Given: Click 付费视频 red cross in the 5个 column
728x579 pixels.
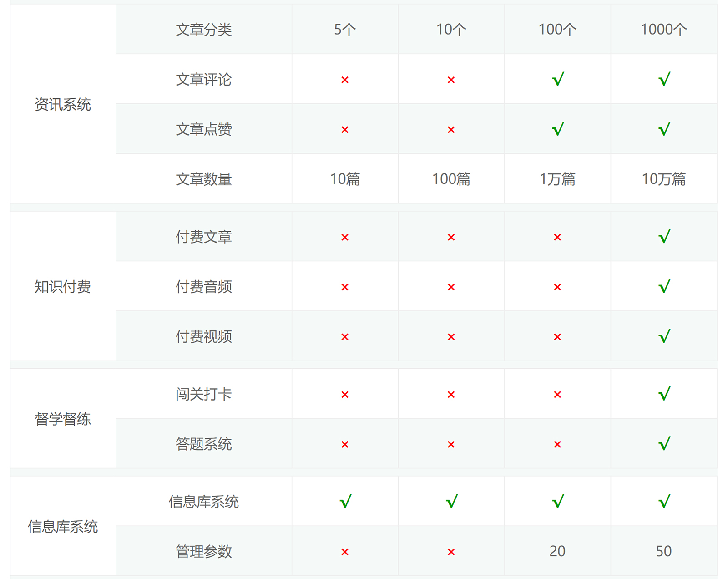Looking at the screenshot, I should click(345, 337).
